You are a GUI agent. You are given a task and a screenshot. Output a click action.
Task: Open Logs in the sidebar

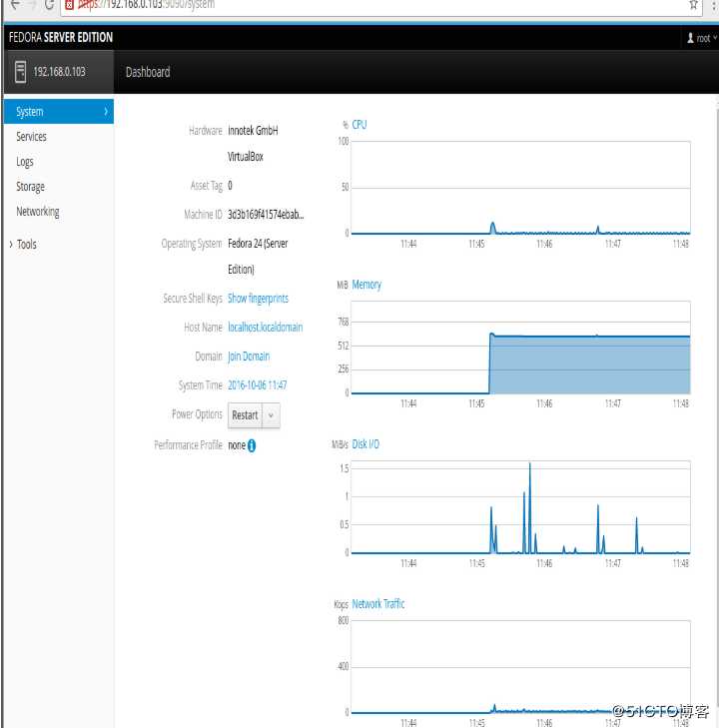tap(25, 162)
